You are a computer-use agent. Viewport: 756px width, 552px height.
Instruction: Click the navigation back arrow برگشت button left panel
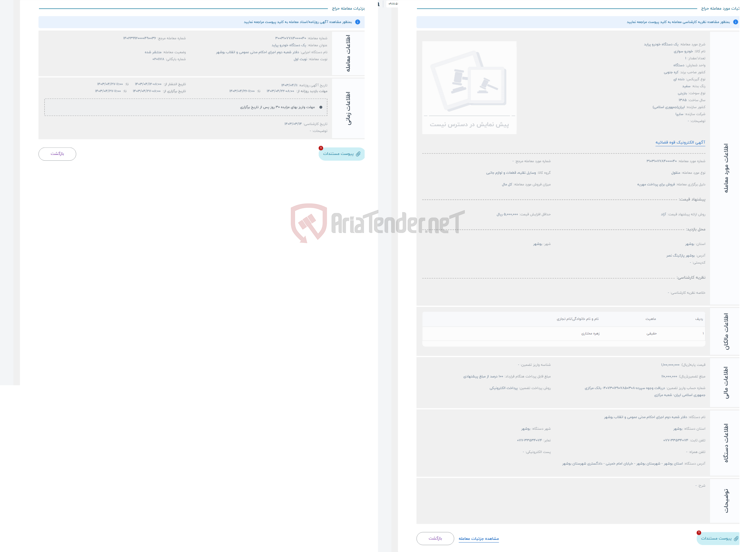point(57,153)
